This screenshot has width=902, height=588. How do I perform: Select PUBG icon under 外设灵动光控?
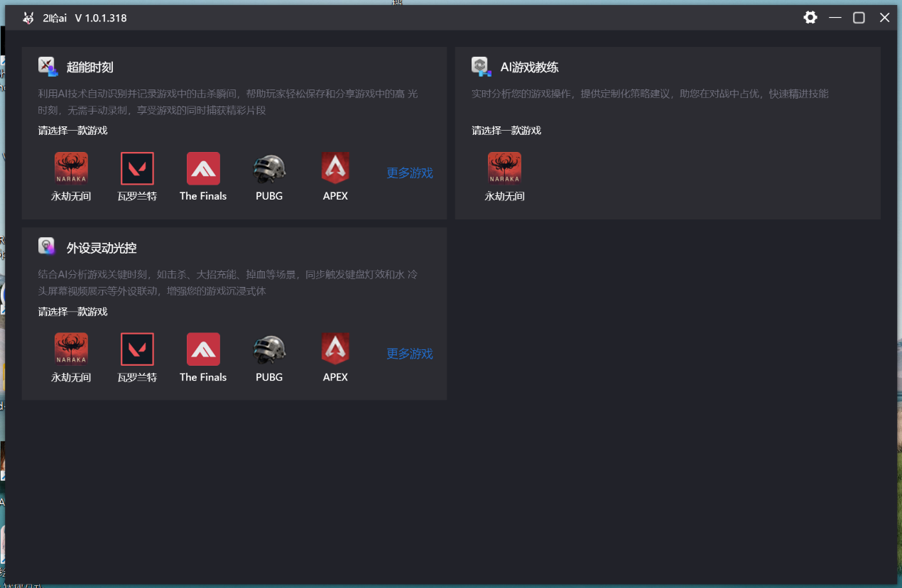tap(269, 349)
